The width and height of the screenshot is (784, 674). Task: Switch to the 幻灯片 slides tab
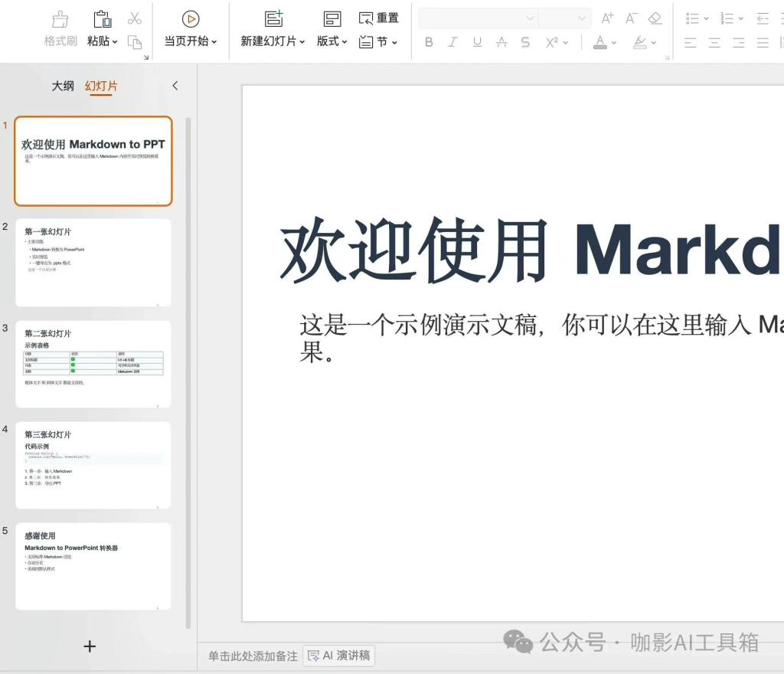tap(100, 86)
